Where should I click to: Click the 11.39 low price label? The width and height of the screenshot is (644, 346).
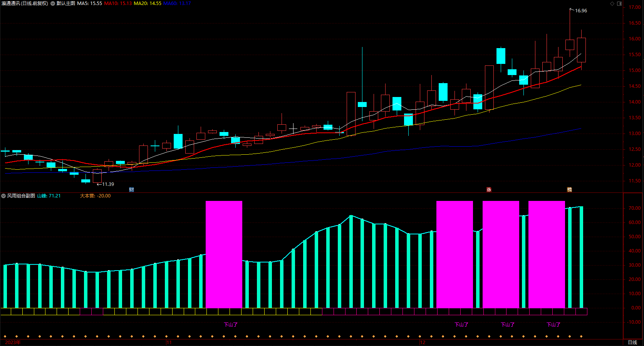[x=108, y=184]
